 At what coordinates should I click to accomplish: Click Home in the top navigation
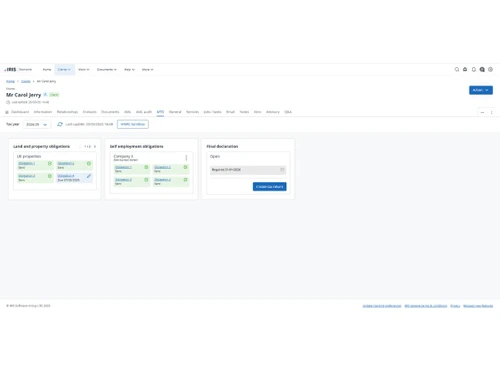(x=47, y=69)
